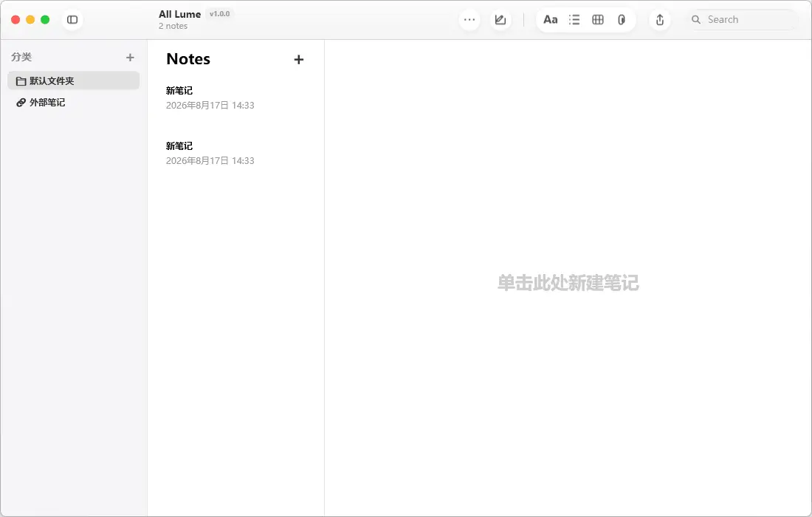Add a new category with plus icon
The width and height of the screenshot is (812, 517).
point(130,58)
